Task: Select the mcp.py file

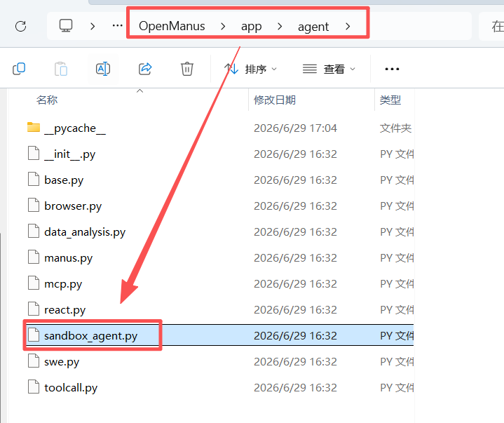Action: [x=63, y=284]
